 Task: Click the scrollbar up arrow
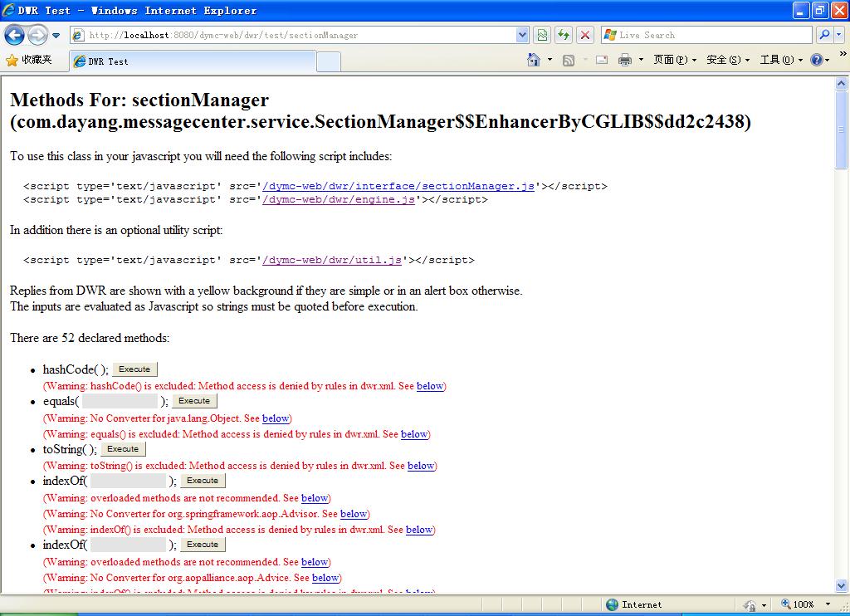(x=842, y=83)
